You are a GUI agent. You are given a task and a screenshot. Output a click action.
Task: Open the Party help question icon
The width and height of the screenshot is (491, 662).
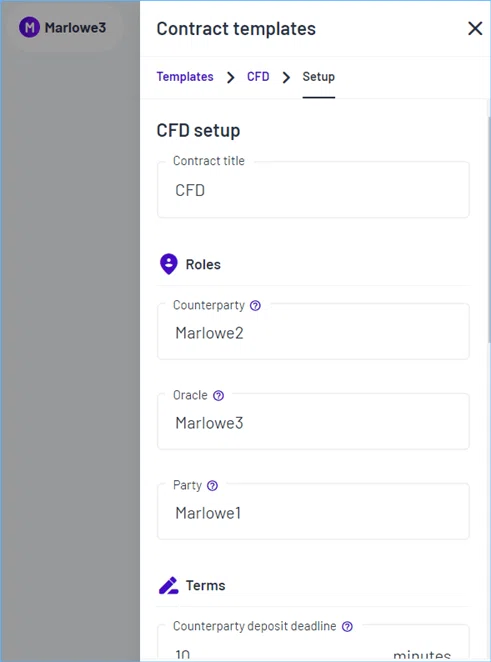212,486
